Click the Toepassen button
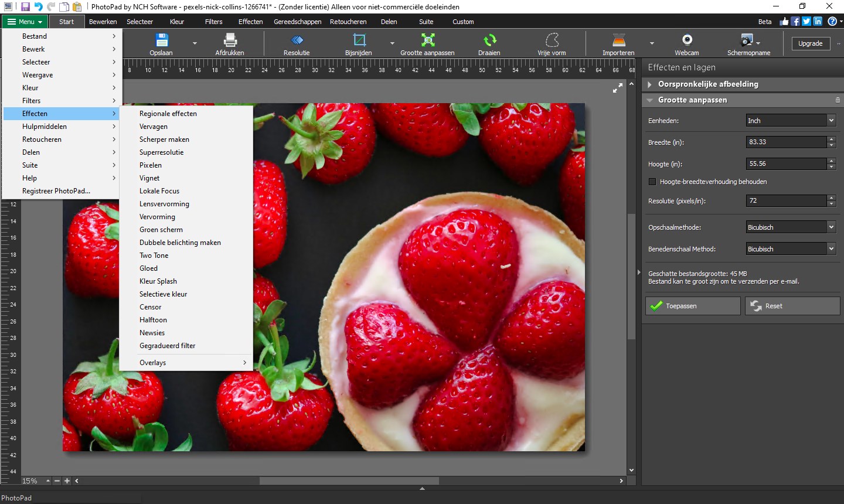This screenshot has height=504, width=844. tap(693, 306)
